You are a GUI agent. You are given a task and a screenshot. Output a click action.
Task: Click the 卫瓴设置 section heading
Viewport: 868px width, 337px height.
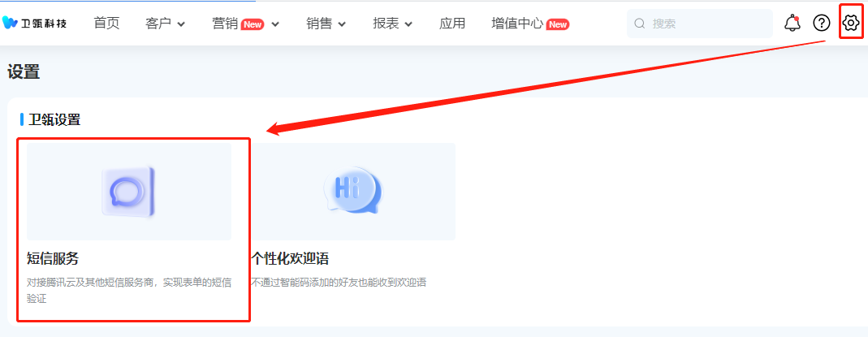[x=54, y=119]
